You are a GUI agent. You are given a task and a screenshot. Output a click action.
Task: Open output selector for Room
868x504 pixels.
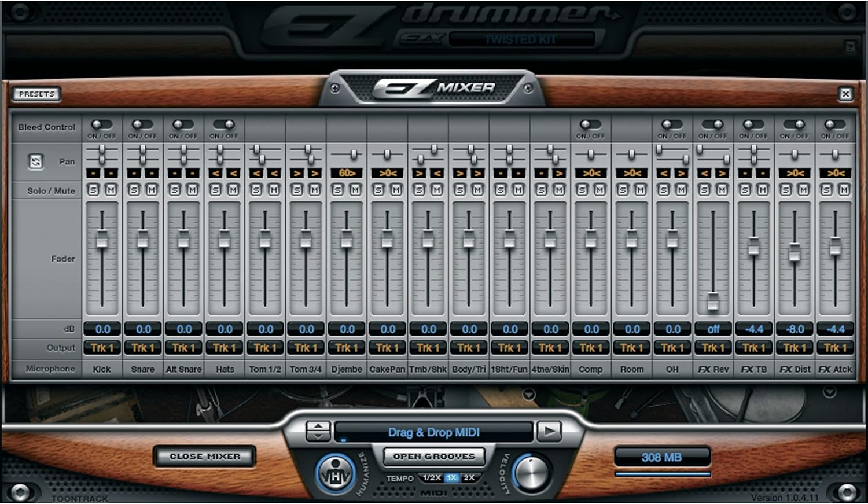632,348
